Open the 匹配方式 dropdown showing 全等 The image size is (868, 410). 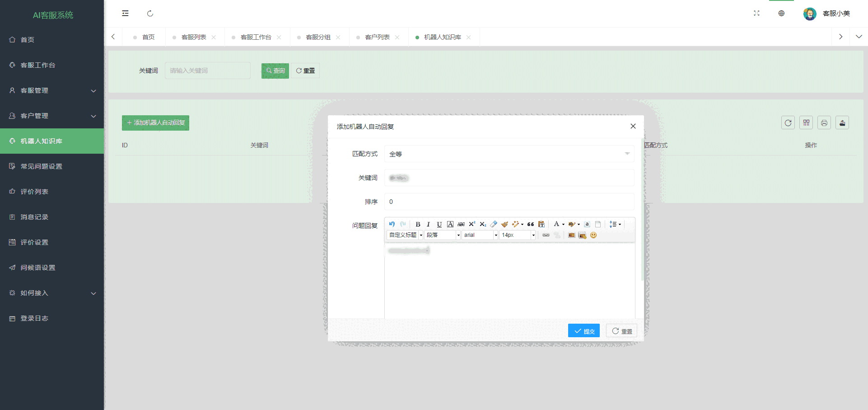pyautogui.click(x=509, y=154)
